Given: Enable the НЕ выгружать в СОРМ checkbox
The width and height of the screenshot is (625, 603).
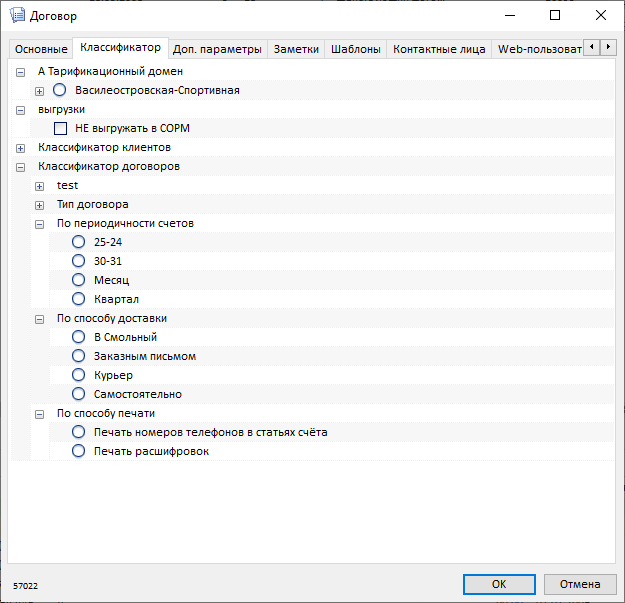Looking at the screenshot, I should click(x=60, y=128).
